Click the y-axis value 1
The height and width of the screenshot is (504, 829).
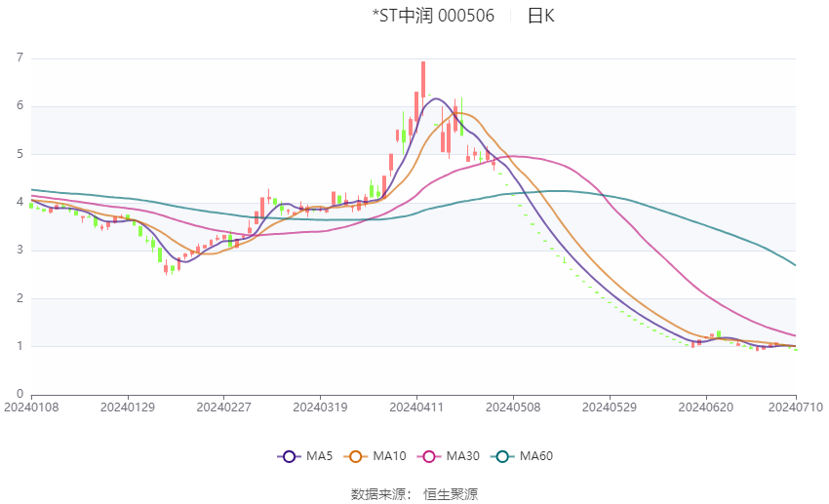pos(20,346)
